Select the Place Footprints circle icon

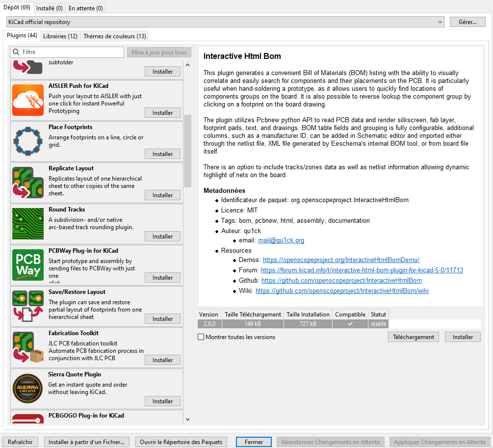pyautogui.click(x=28, y=141)
